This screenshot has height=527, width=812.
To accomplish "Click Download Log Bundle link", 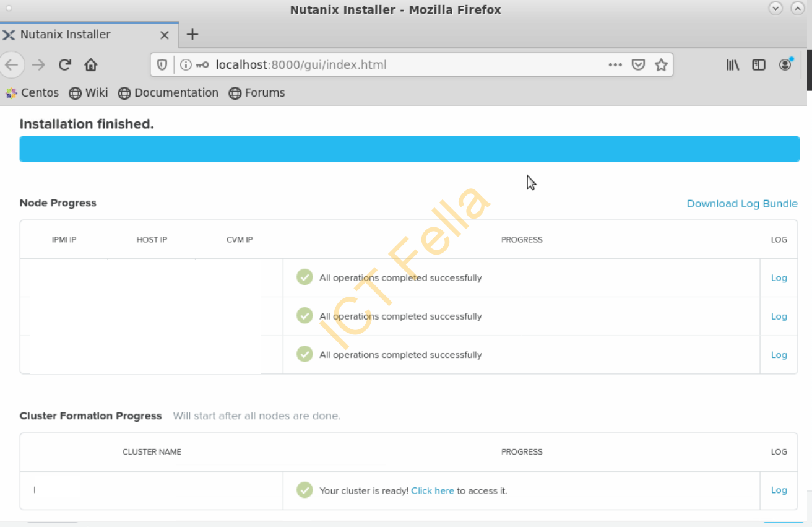I will [x=742, y=204].
